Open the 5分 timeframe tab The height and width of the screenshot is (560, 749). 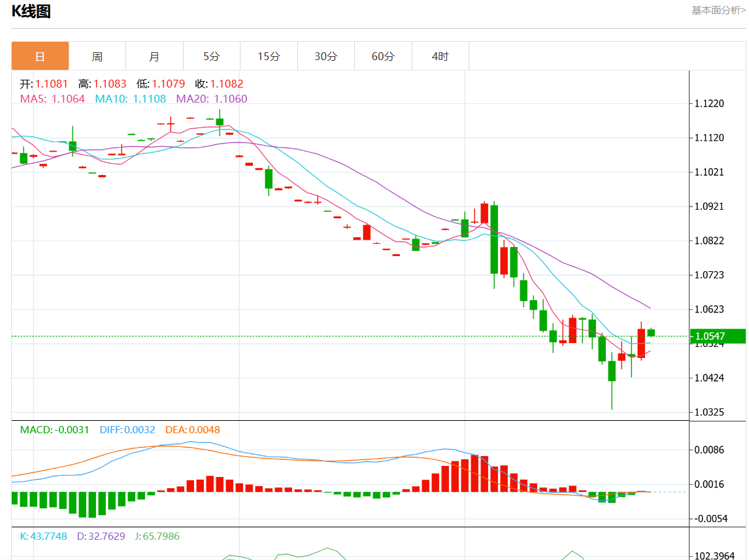(211, 56)
